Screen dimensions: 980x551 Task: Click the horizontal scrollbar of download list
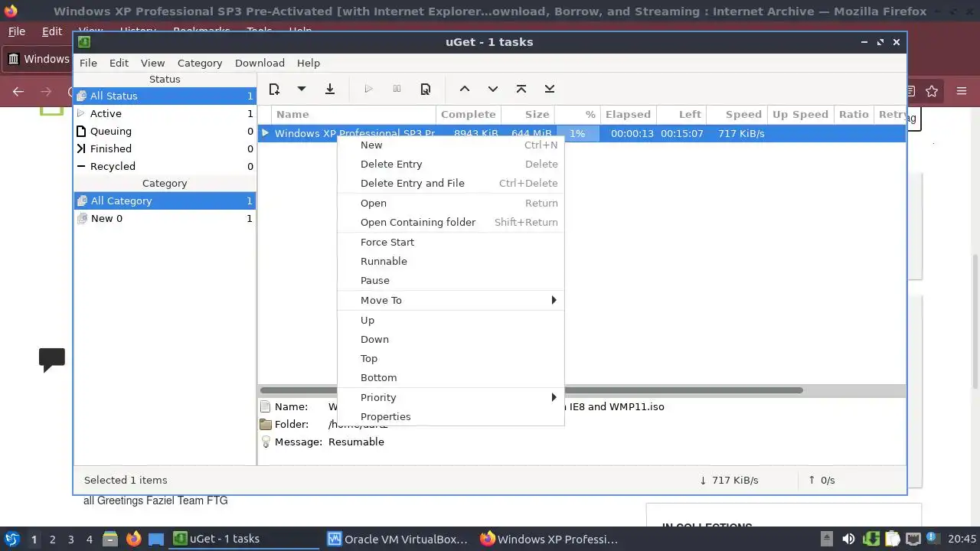point(531,390)
